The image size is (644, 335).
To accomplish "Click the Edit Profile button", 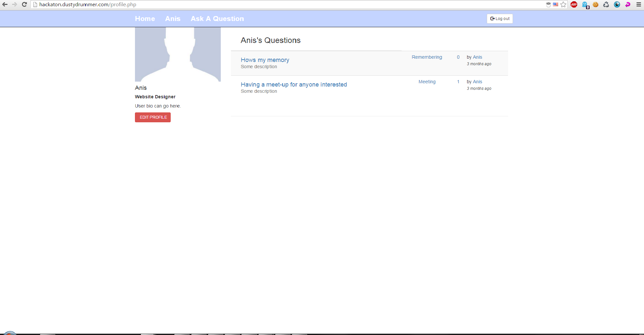I will coord(153,117).
